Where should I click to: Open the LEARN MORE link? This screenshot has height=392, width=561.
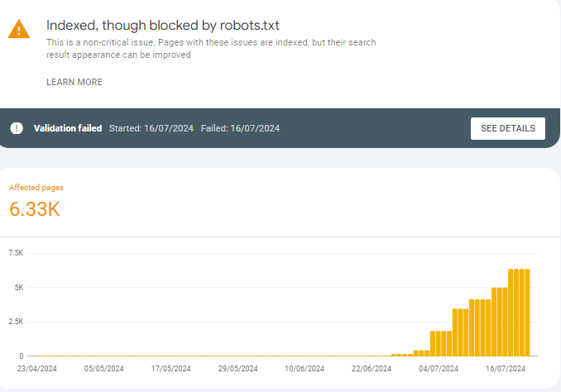(x=74, y=82)
